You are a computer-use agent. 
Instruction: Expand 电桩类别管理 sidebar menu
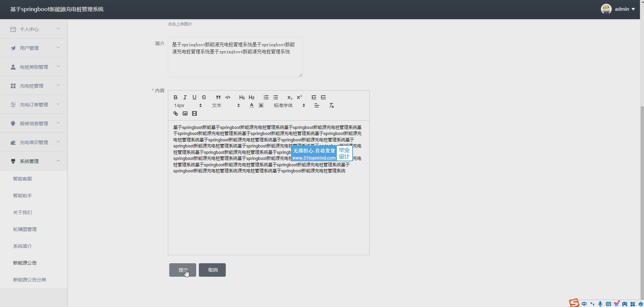(34, 67)
